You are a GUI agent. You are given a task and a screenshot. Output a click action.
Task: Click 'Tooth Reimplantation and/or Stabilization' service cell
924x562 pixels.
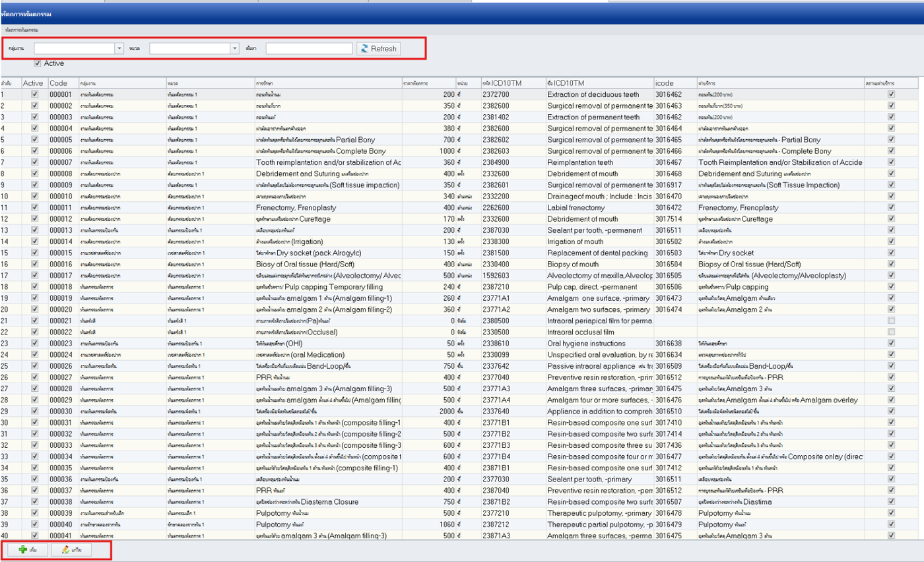pyautogui.click(x=780, y=162)
